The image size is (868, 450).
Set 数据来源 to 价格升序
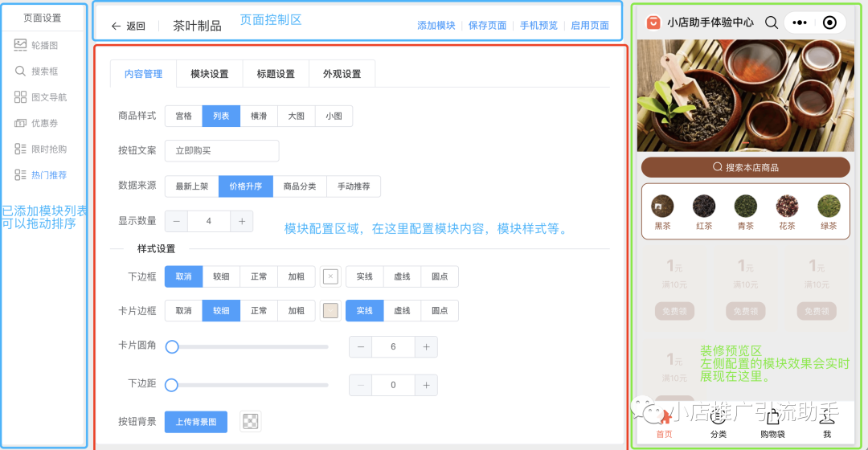[x=246, y=186]
